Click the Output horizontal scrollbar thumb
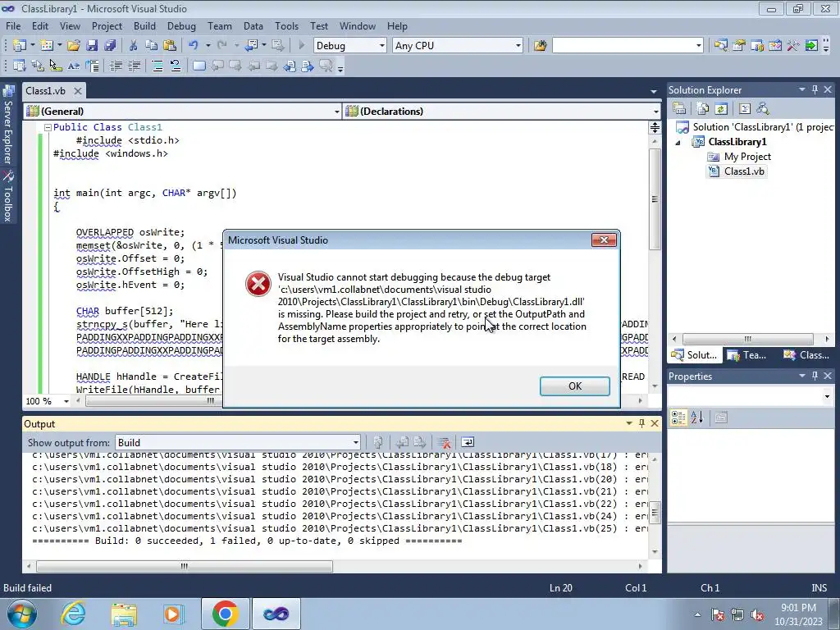The height and width of the screenshot is (630, 840). click(185, 566)
